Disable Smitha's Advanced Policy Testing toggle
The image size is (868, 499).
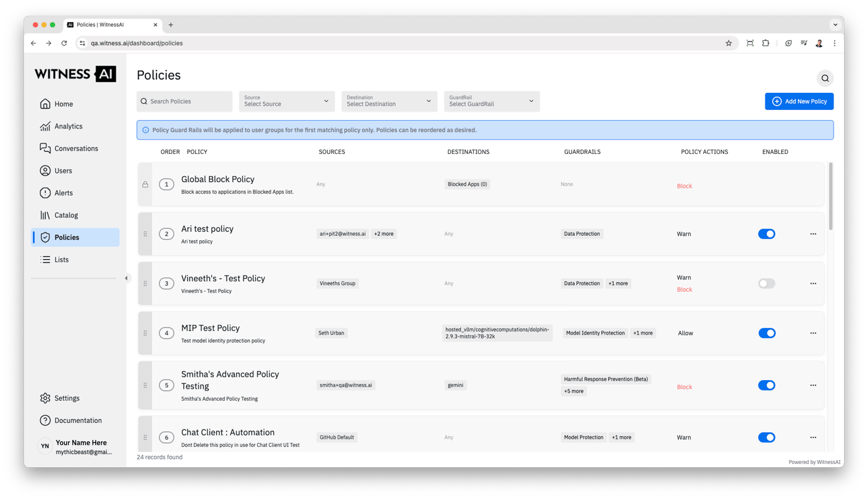click(x=767, y=385)
